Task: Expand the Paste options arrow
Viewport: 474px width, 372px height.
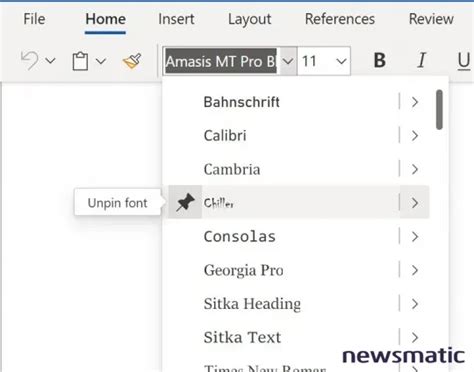Action: [x=101, y=61]
